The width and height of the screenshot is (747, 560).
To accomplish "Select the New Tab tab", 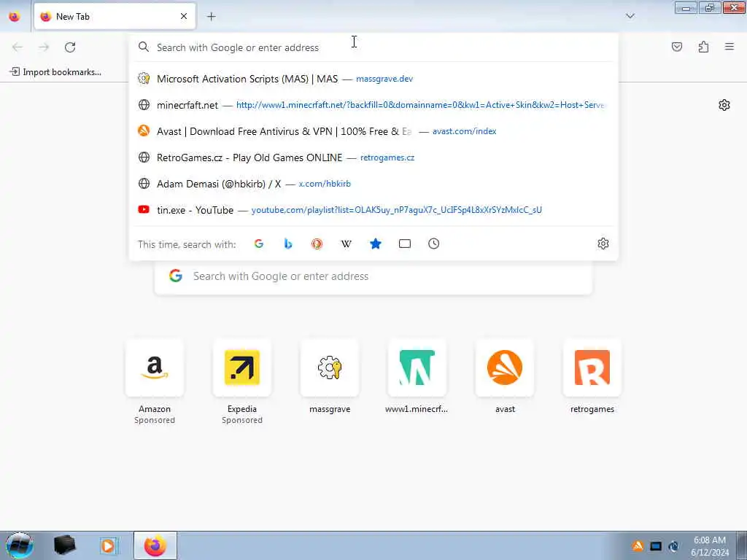I will [115, 16].
